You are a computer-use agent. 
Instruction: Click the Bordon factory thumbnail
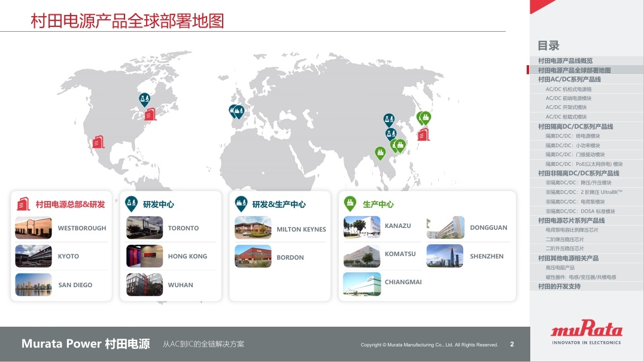click(x=253, y=256)
